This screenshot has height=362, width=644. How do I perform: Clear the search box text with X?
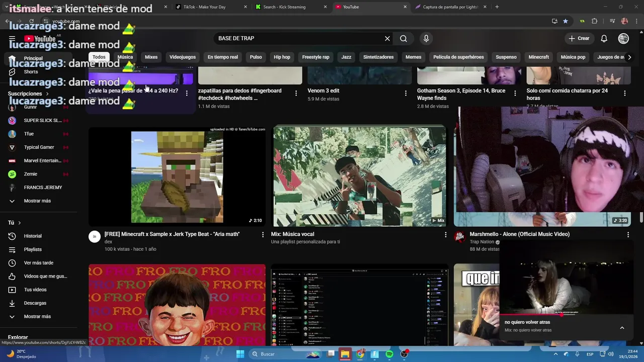(387, 39)
